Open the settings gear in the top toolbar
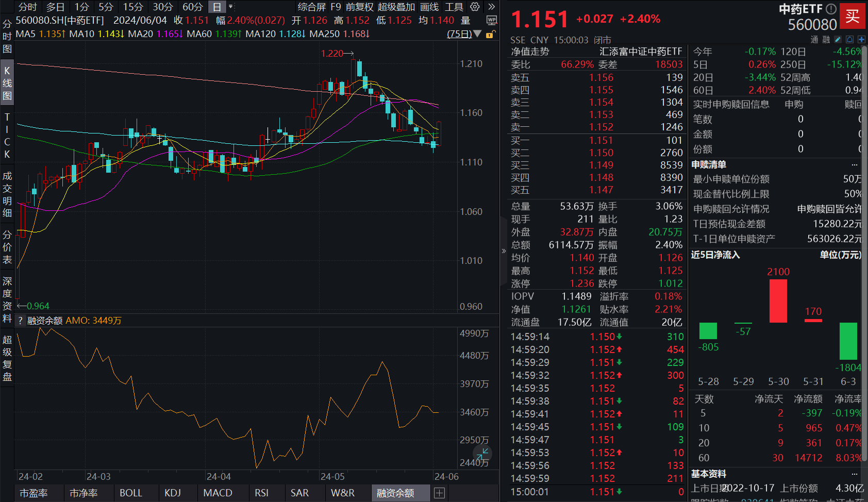This screenshot has height=502, width=868. (x=475, y=7)
